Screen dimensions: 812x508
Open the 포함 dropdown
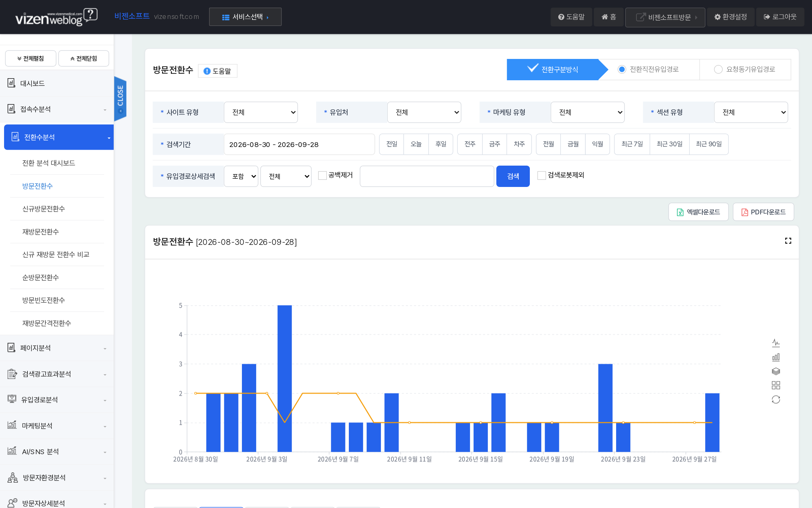[241, 176]
